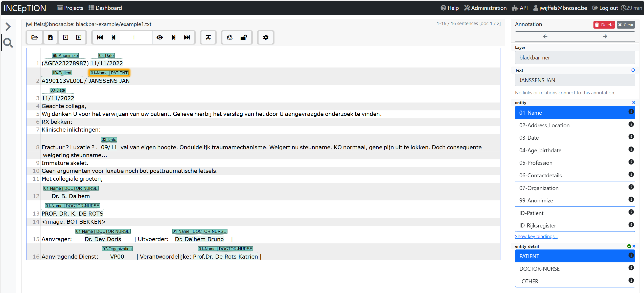Select 05-Profession entity option
644x293 pixels.
point(575,163)
